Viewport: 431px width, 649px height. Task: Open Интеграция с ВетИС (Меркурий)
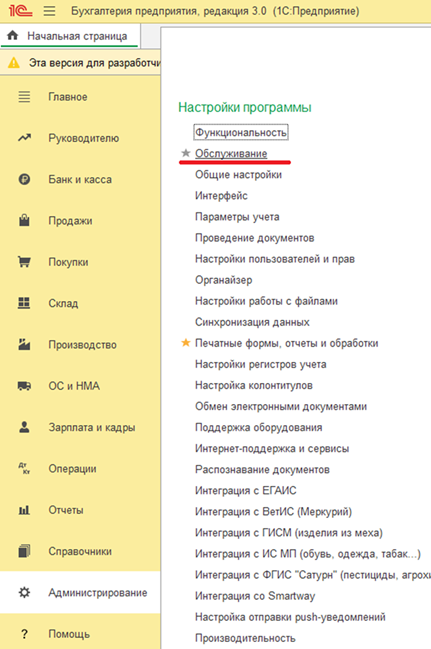point(274,512)
